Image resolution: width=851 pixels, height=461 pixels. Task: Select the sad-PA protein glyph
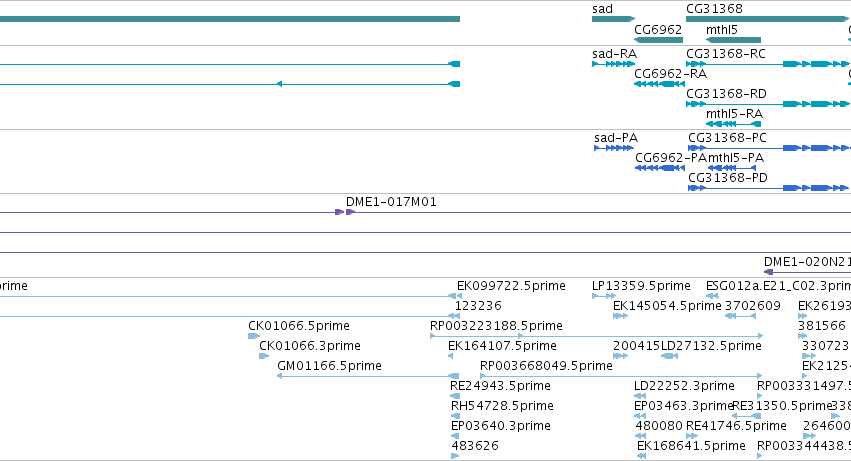(614, 148)
